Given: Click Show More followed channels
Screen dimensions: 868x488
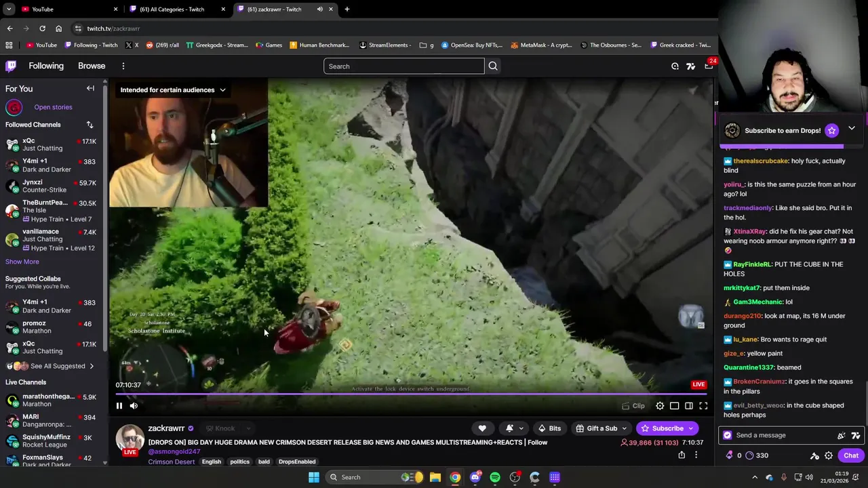Looking at the screenshot, I should tap(22, 262).
